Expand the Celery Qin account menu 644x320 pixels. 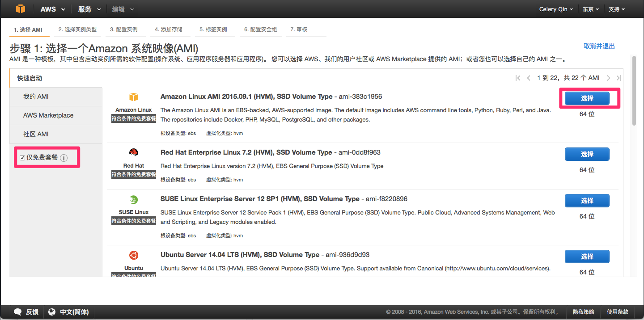(556, 9)
